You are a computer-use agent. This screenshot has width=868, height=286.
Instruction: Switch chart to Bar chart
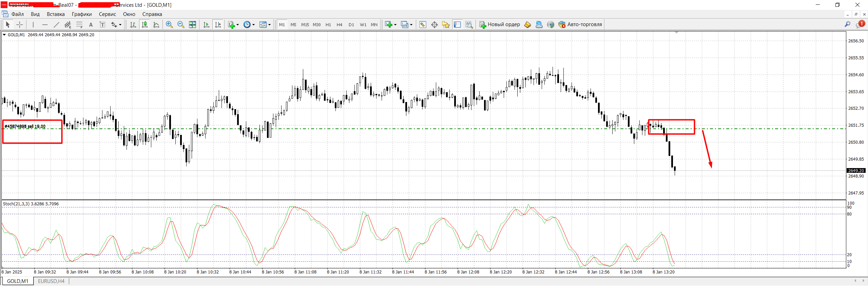(133, 24)
